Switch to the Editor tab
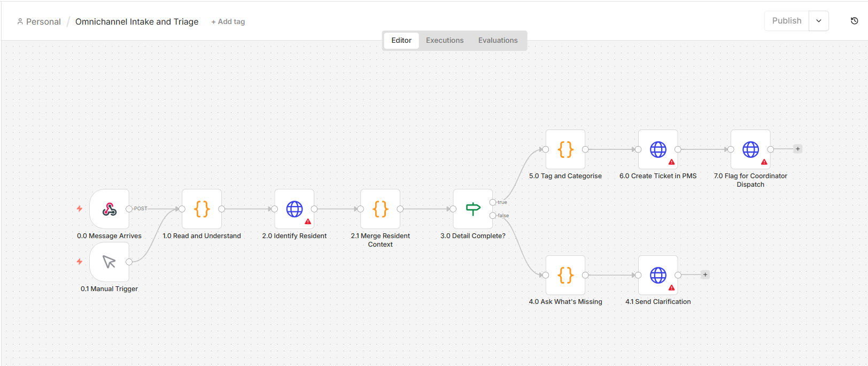 401,40
